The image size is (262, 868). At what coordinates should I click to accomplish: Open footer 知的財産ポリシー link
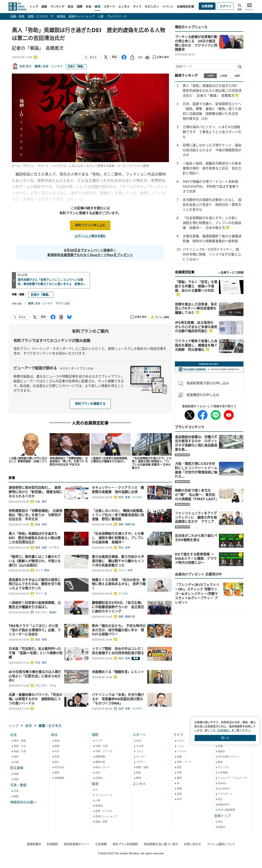coord(77,844)
